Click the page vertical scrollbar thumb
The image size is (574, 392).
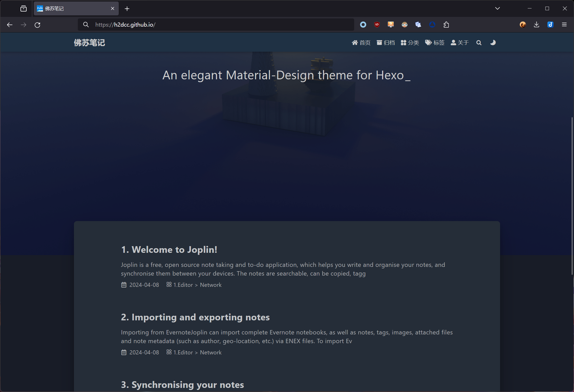click(x=572, y=196)
